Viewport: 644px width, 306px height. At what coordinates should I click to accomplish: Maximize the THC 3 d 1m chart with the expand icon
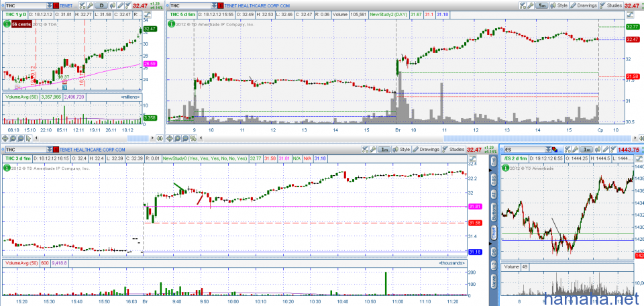pyautogui.click(x=473, y=158)
